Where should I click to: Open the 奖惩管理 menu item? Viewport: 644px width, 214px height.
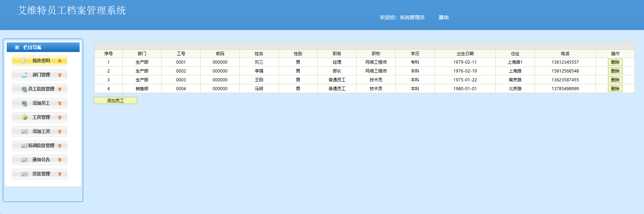coord(40,174)
